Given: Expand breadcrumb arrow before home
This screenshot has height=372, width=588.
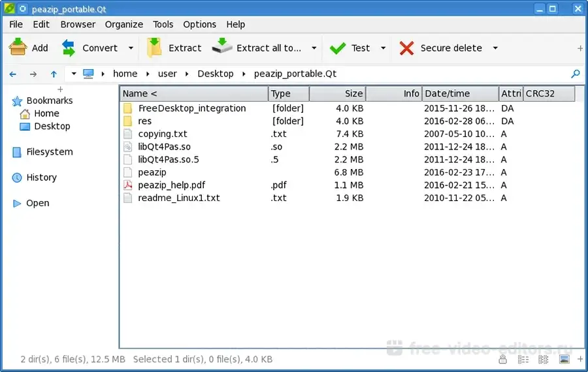Looking at the screenshot, I should (103, 74).
